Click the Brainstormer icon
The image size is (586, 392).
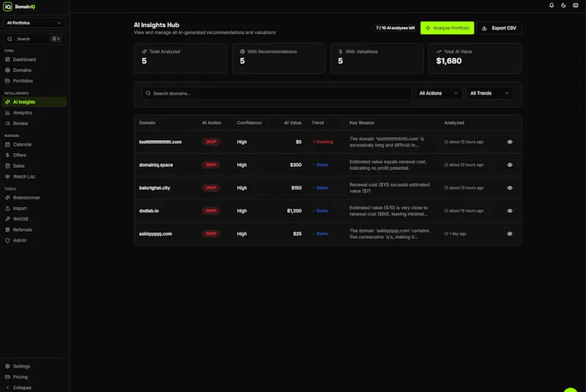[7, 198]
